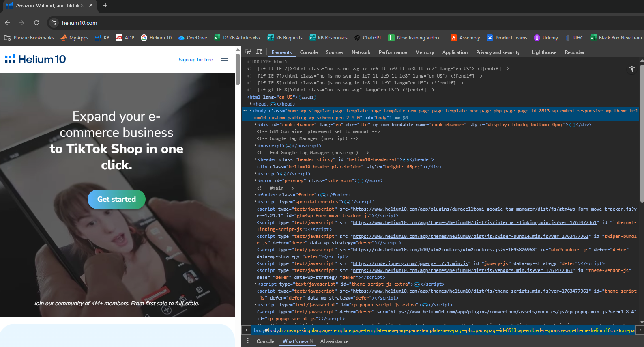Click the inspect element picker icon
This screenshot has height=347, width=644.
(248, 52)
